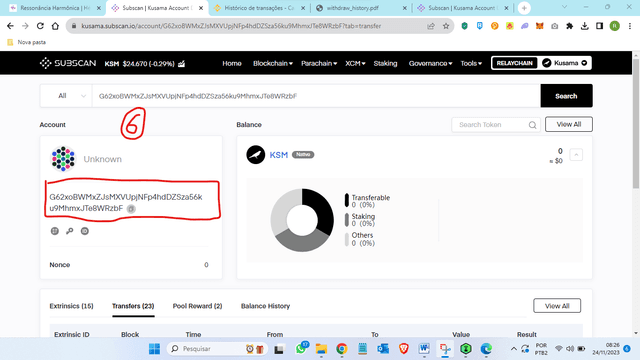640x360 pixels.
Task: Collapse the KSM balance panel chevron
Action: 576,155
